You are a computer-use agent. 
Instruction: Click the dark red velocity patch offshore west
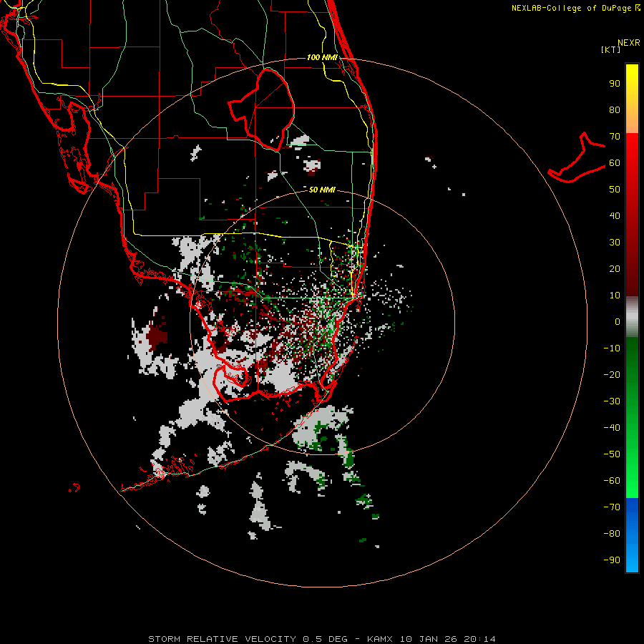click(157, 336)
